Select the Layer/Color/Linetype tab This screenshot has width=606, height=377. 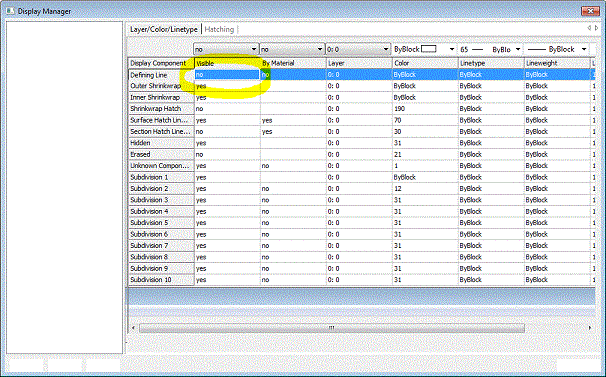click(x=164, y=29)
